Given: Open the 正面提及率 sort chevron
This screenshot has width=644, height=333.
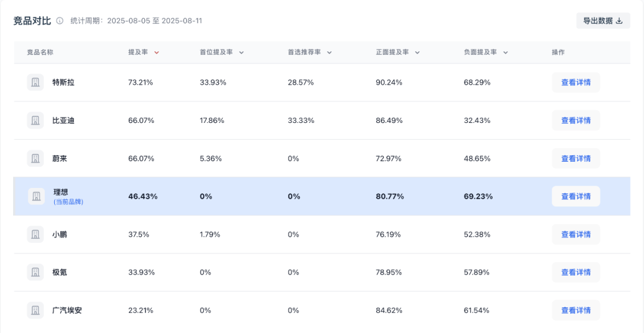Looking at the screenshot, I should [417, 53].
